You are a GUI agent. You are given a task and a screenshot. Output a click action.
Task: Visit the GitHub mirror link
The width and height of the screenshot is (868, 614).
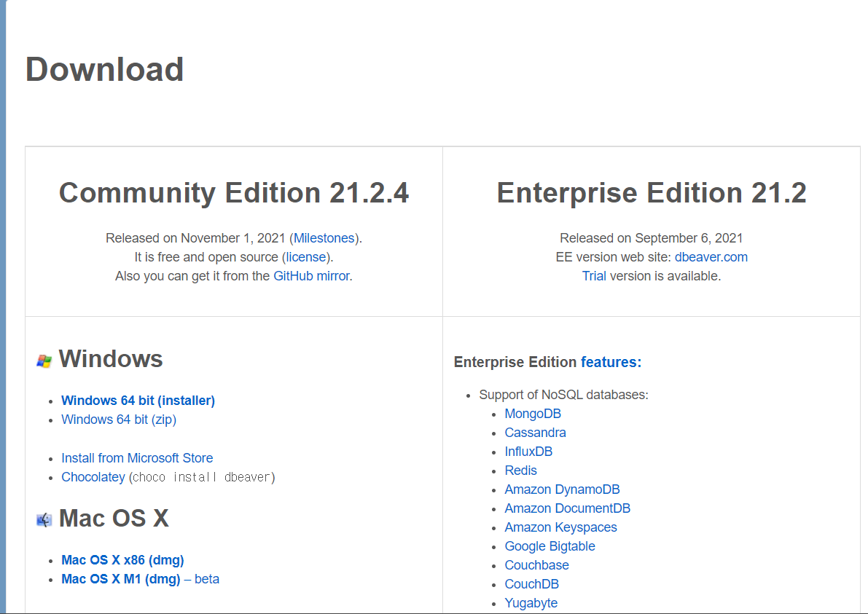coord(312,276)
